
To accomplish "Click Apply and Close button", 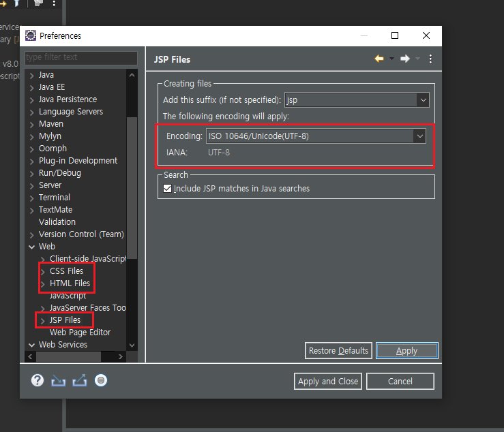I will click(328, 382).
